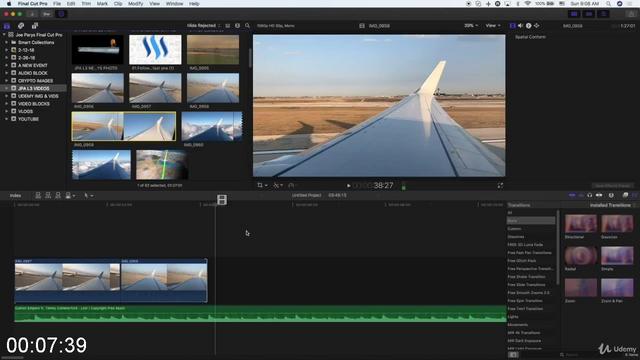Open the Hide Rejected filter dropdown
Screen dimensions: 640x360
click(x=203, y=26)
